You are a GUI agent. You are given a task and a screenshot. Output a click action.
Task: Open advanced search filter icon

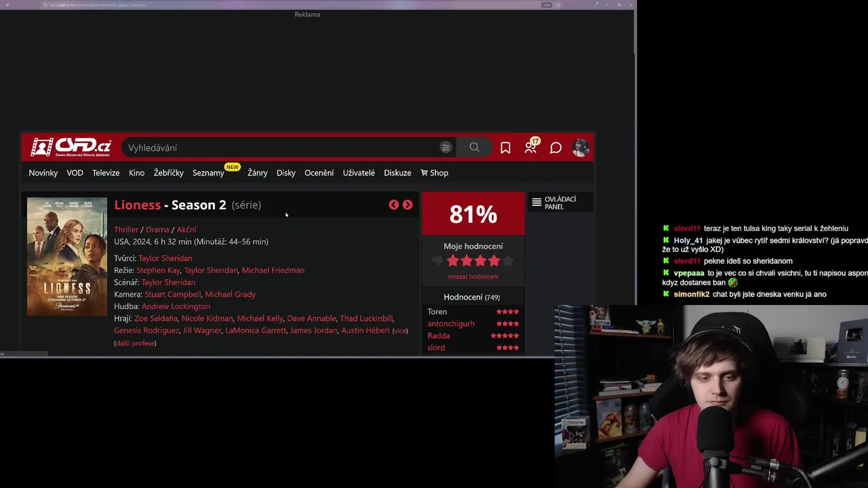pyautogui.click(x=446, y=147)
